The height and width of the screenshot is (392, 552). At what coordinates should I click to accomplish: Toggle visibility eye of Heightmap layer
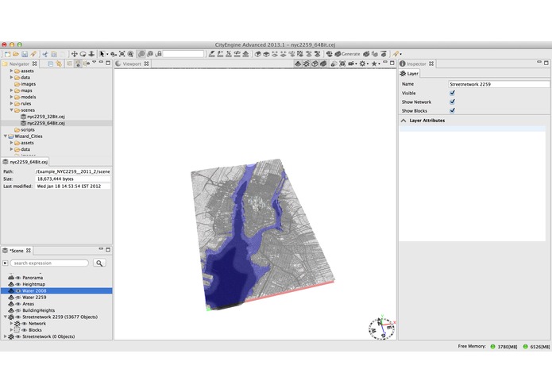tap(18, 284)
